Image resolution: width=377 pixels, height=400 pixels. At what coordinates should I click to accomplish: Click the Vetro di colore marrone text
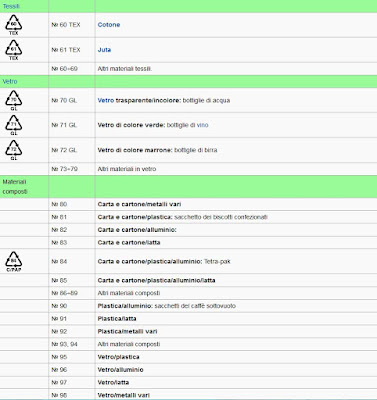135,150
